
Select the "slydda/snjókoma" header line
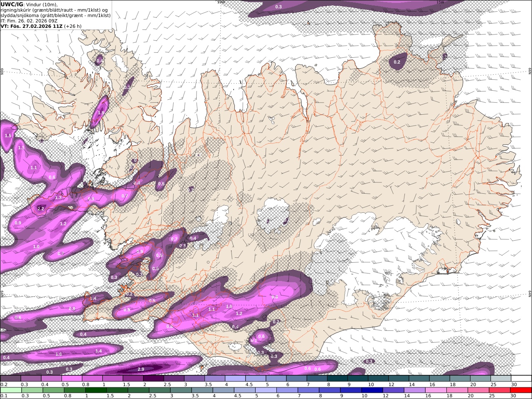point(56,15)
